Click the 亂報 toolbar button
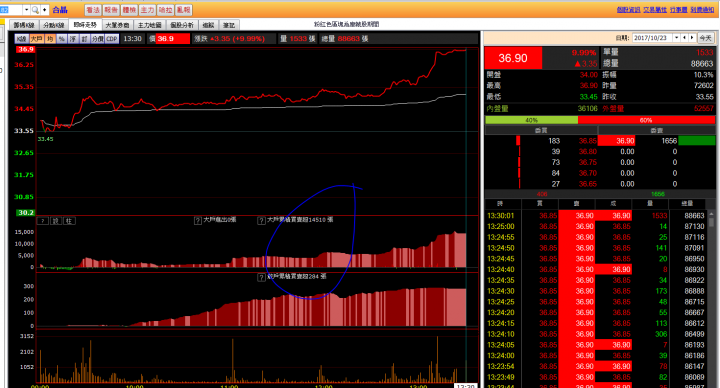This screenshot has height=388, width=720. coord(183,10)
